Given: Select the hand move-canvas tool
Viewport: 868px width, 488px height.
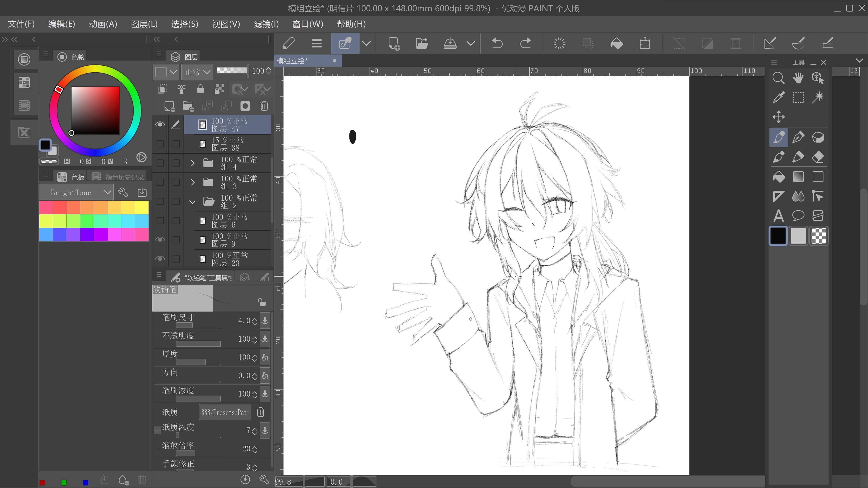Looking at the screenshot, I should (798, 78).
